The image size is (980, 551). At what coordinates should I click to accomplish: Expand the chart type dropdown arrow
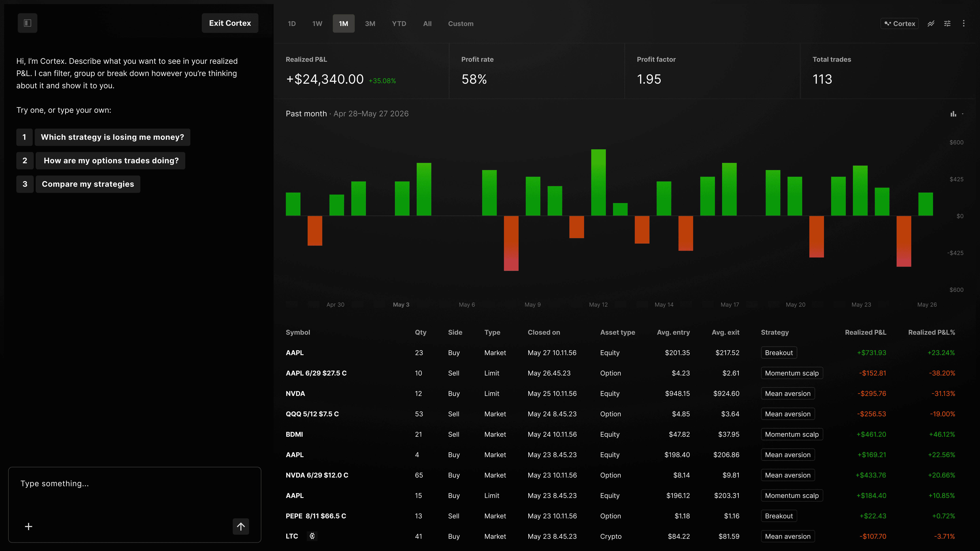tap(962, 114)
